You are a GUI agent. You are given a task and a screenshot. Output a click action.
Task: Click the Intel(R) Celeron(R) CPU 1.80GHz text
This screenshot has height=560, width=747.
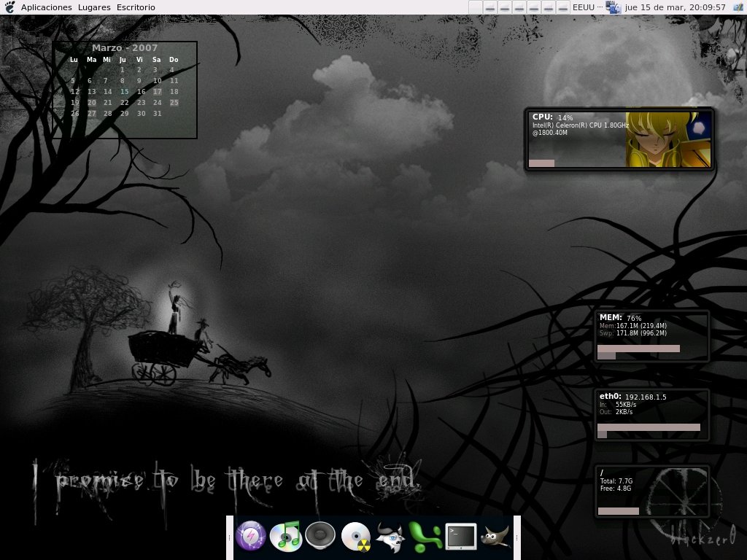coord(580,125)
